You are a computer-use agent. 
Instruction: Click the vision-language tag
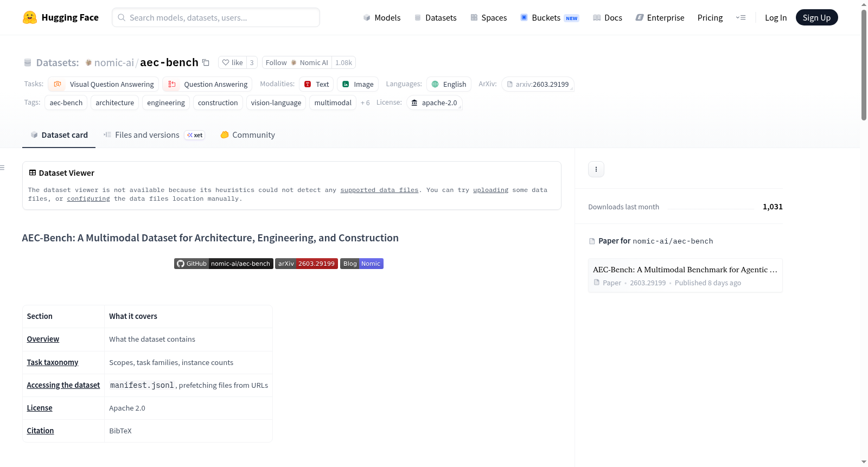point(276,103)
